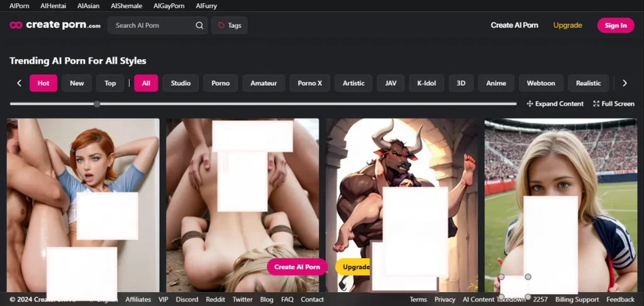Filter by the Amateur style

(264, 83)
